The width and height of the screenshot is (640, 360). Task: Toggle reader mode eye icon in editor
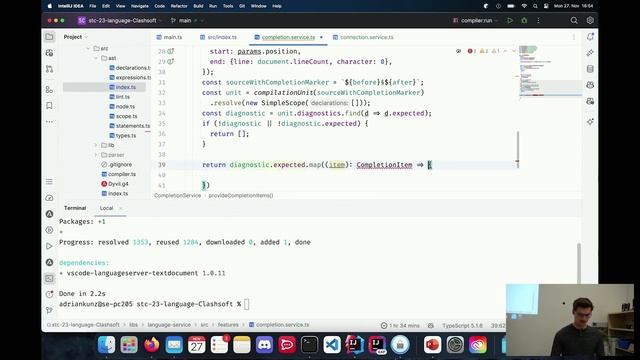pos(458,51)
